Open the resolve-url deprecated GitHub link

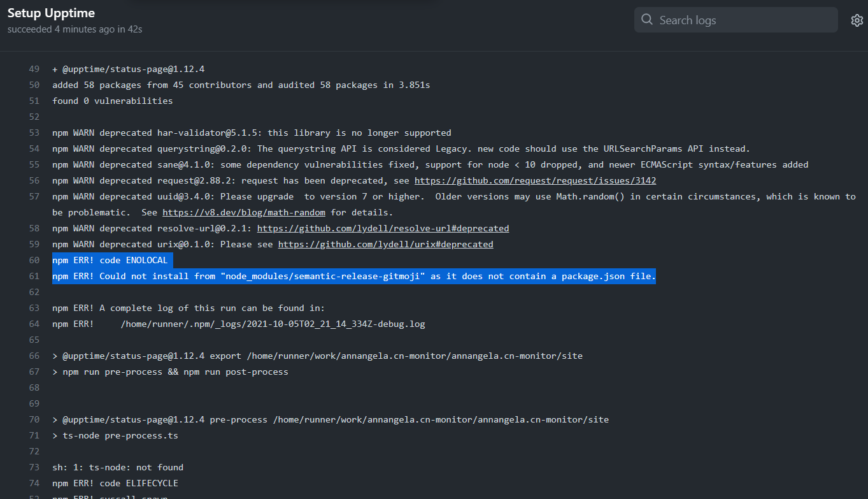click(383, 228)
